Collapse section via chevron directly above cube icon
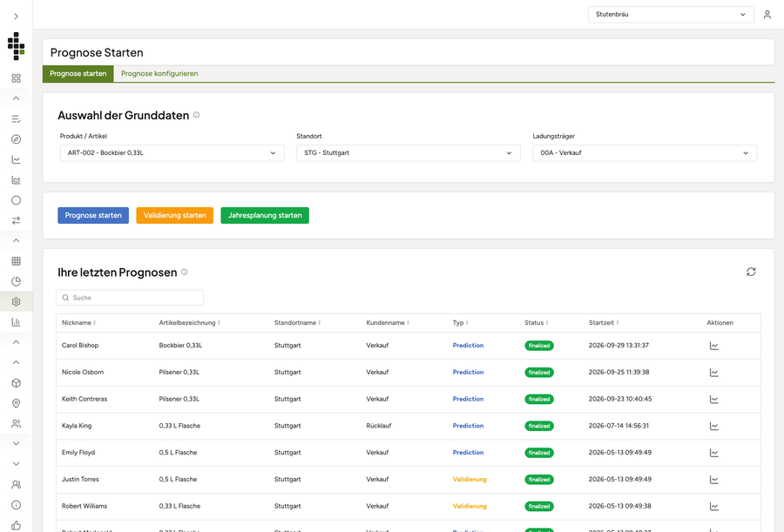The height and width of the screenshot is (532, 784). click(16, 362)
